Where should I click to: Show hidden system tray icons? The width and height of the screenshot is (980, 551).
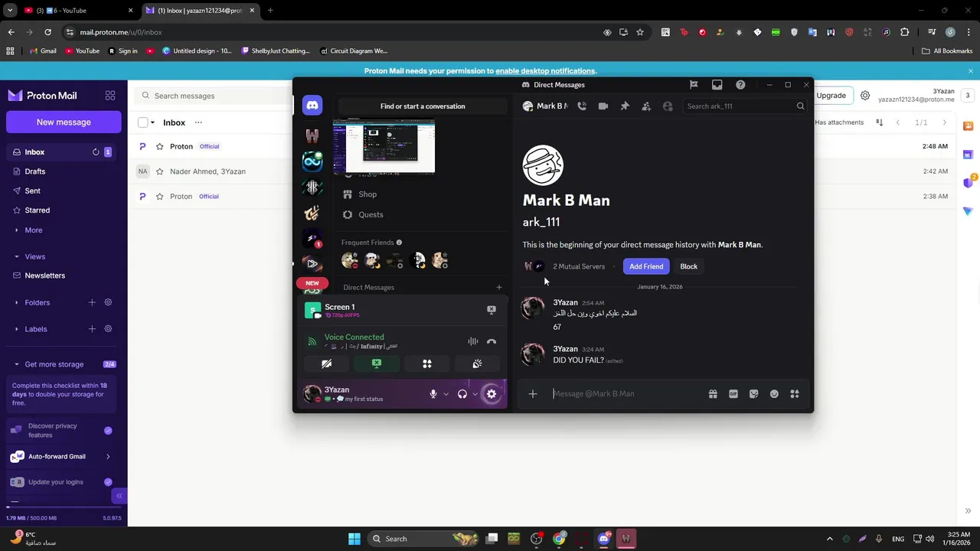(830, 539)
